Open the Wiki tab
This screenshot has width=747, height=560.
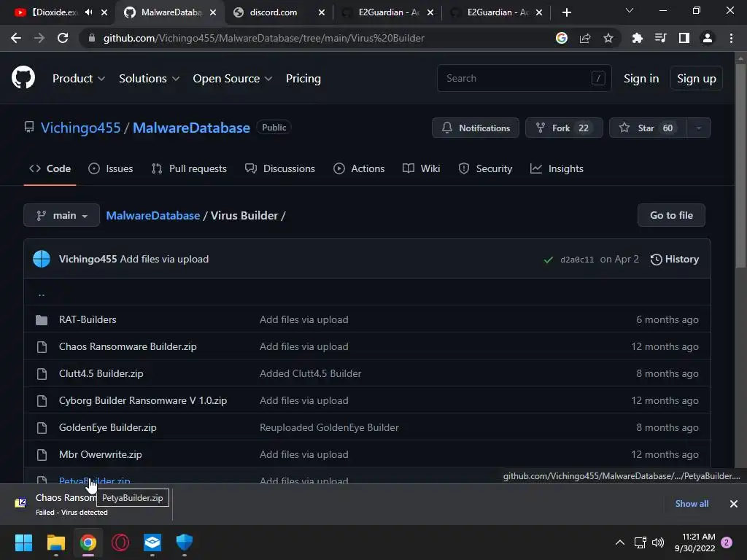pyautogui.click(x=421, y=168)
